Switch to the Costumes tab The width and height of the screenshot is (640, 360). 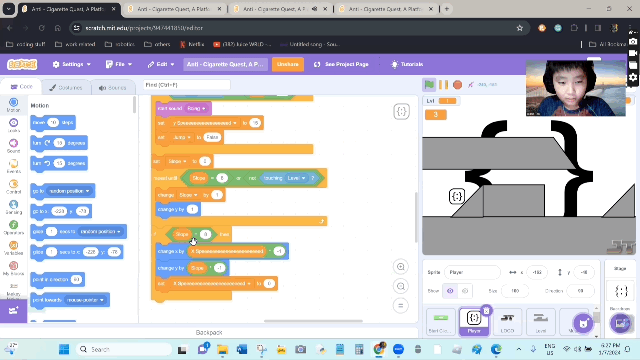(66, 87)
